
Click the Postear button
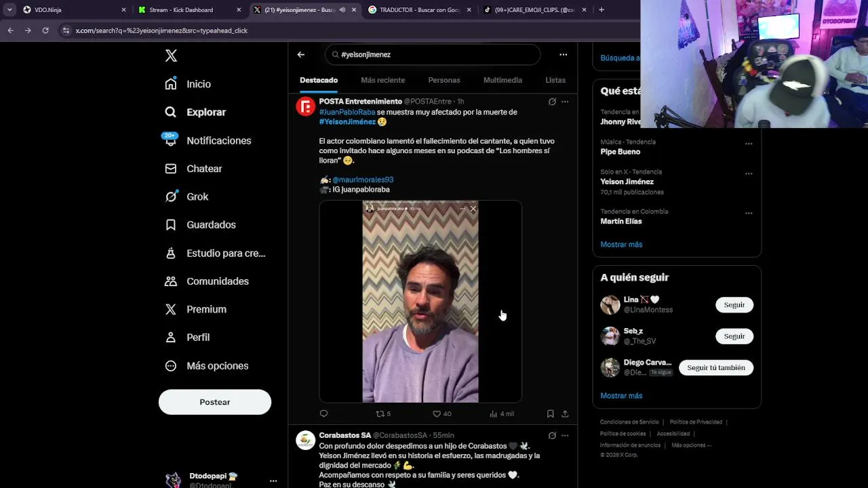215,402
